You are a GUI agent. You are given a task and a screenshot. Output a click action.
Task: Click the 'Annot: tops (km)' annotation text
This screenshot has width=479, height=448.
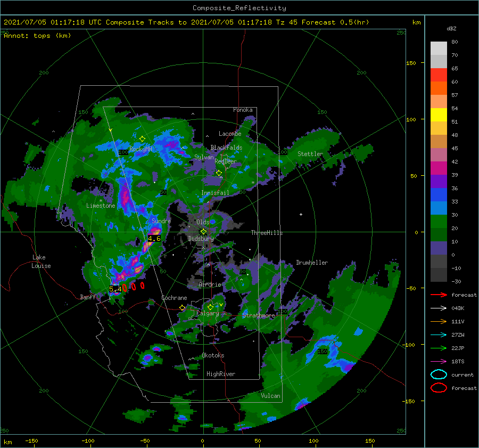37,36
